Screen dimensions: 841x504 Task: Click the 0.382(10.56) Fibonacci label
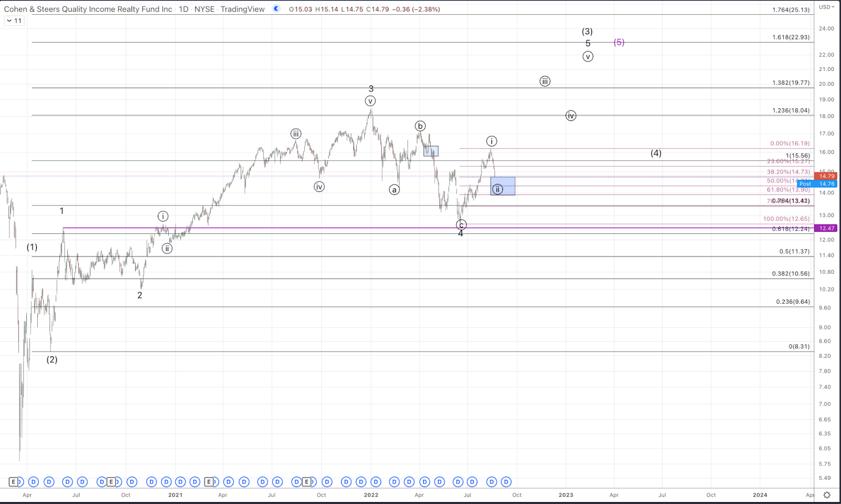[x=791, y=274]
